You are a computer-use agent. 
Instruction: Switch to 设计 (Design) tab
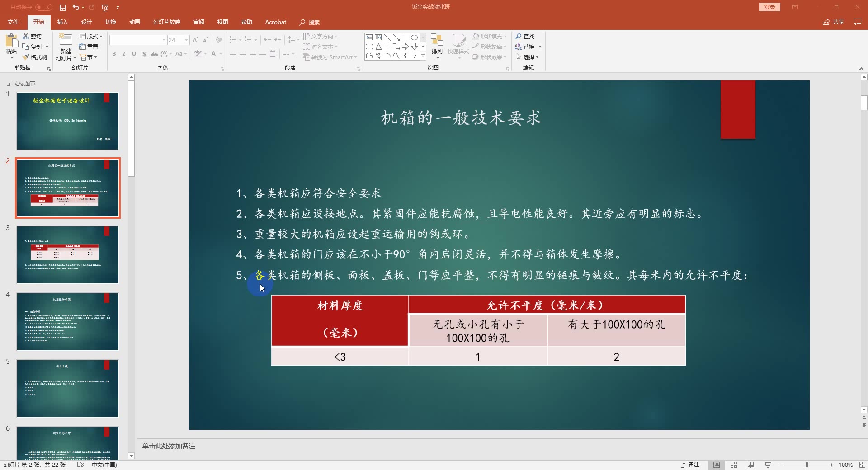pyautogui.click(x=86, y=22)
